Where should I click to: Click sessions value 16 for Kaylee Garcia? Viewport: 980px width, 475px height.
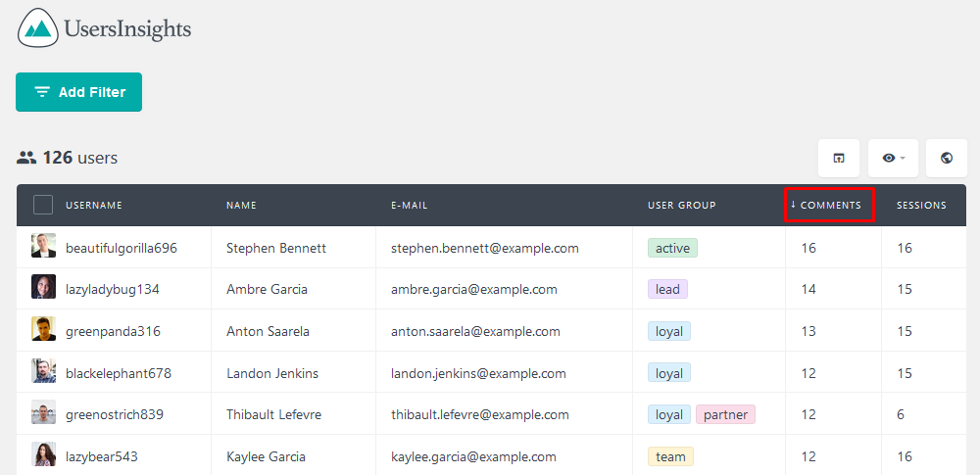point(905,456)
